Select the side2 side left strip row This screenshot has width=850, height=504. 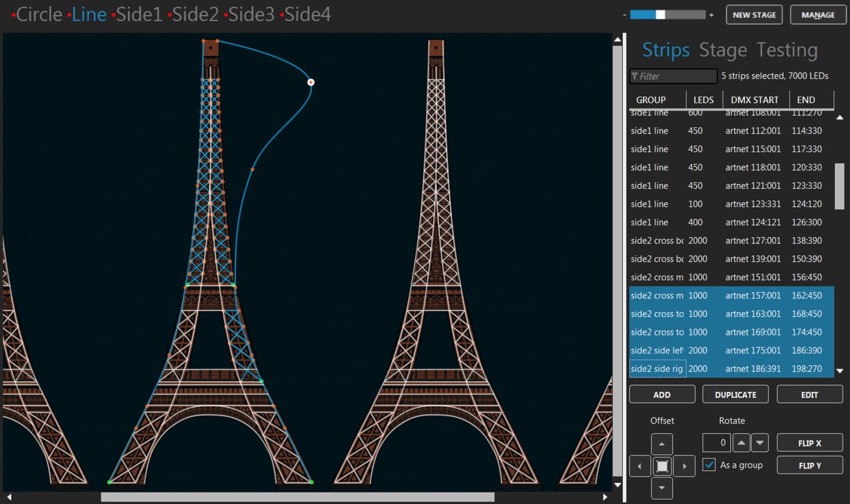pos(732,351)
